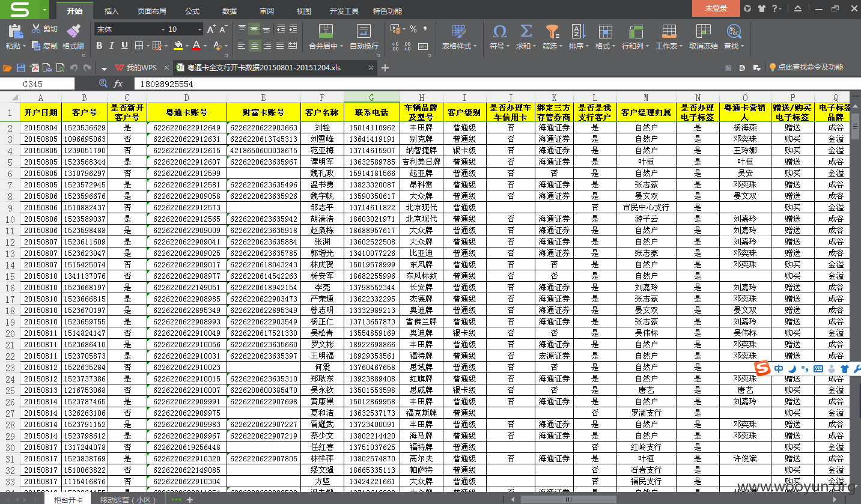Click the Merge and Center (合并居中) icon
Viewport: 861px width, 504px height.
point(326,31)
